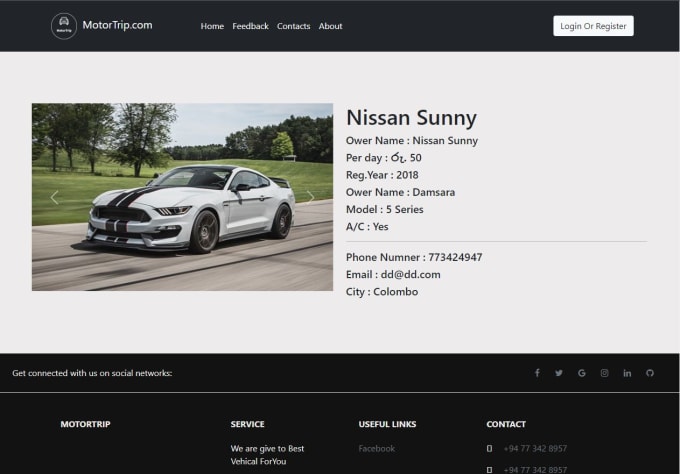Click the MOTORTRIP footer heading

click(85, 424)
